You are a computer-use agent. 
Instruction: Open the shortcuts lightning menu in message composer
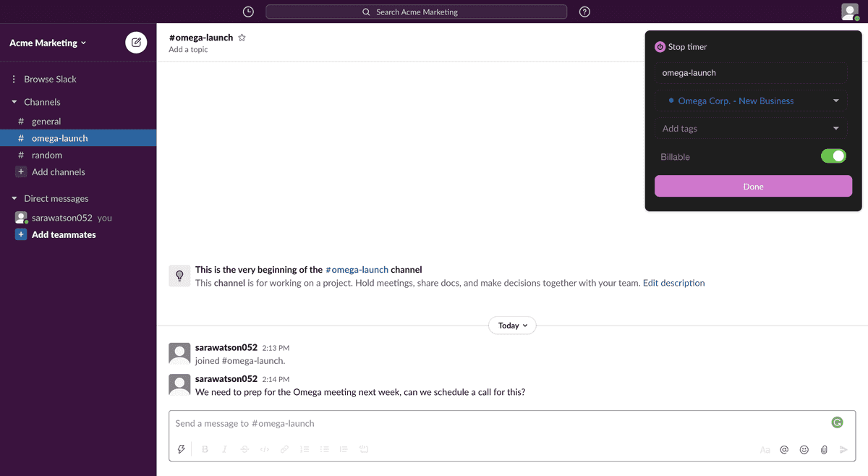point(182,449)
